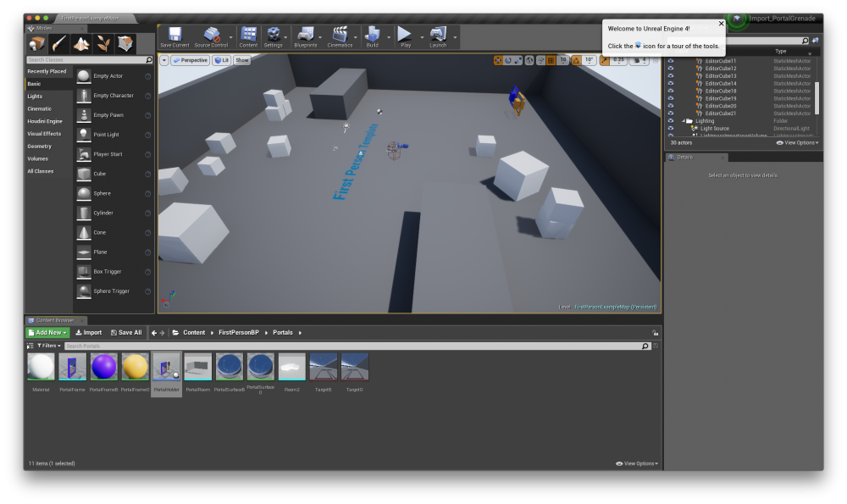Select the Paint mode brush icon

[x=59, y=43]
